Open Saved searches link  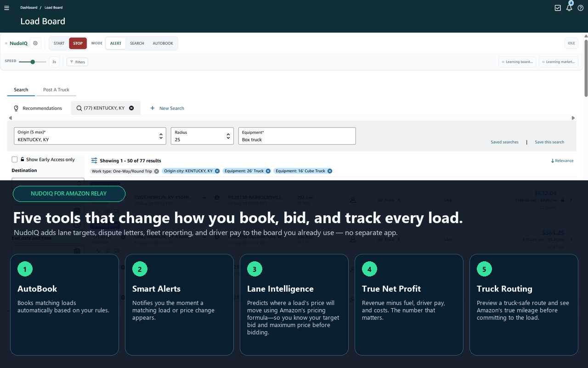[x=504, y=142]
